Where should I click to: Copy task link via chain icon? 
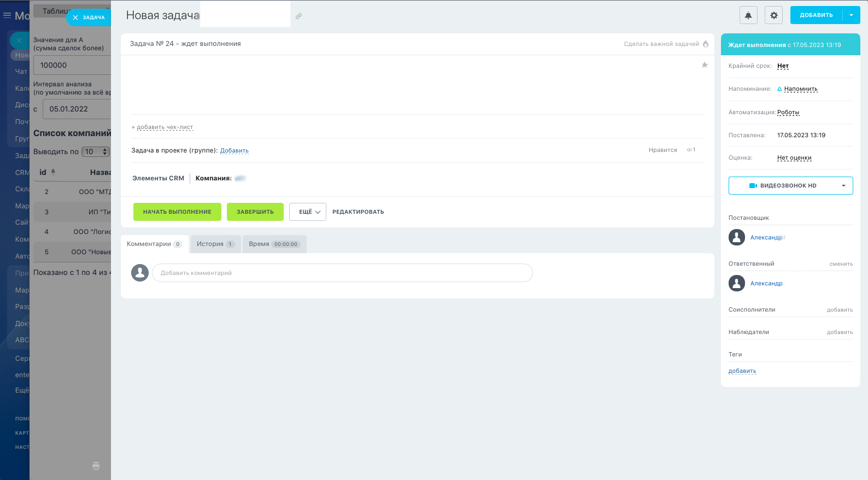tap(298, 16)
